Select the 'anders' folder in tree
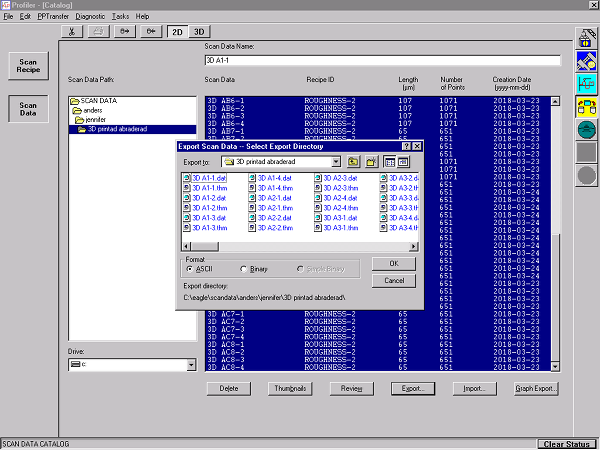The width and height of the screenshot is (600, 450). tap(94, 111)
